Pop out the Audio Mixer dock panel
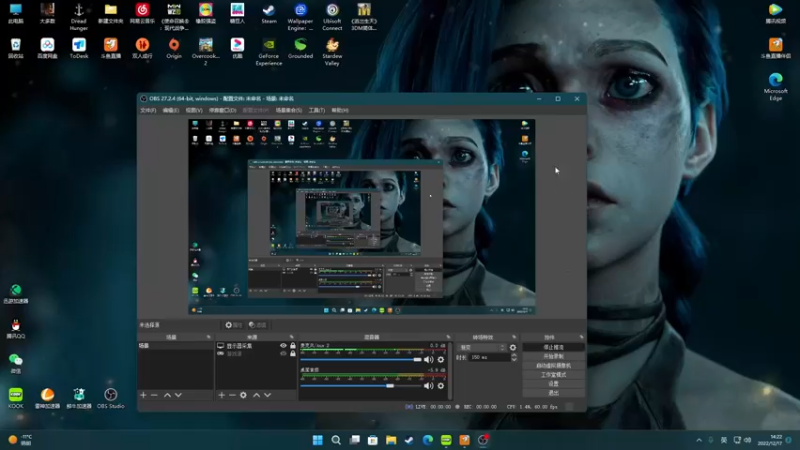Image resolution: width=800 pixels, height=450 pixels. pyautogui.click(x=448, y=337)
